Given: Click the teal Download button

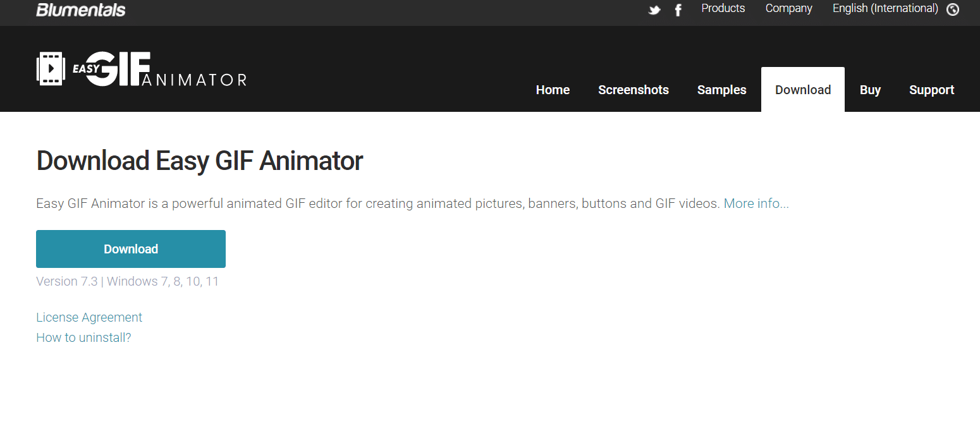Looking at the screenshot, I should click(x=131, y=249).
